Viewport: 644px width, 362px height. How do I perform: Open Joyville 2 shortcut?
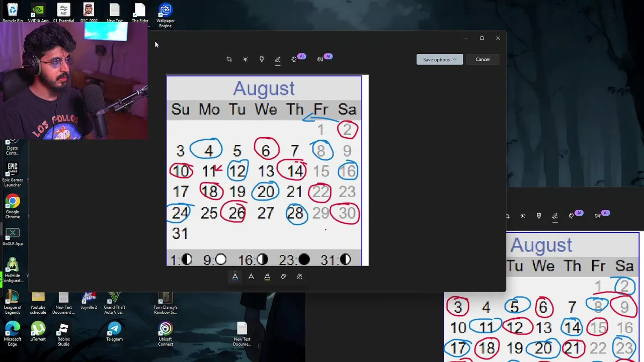tap(89, 301)
